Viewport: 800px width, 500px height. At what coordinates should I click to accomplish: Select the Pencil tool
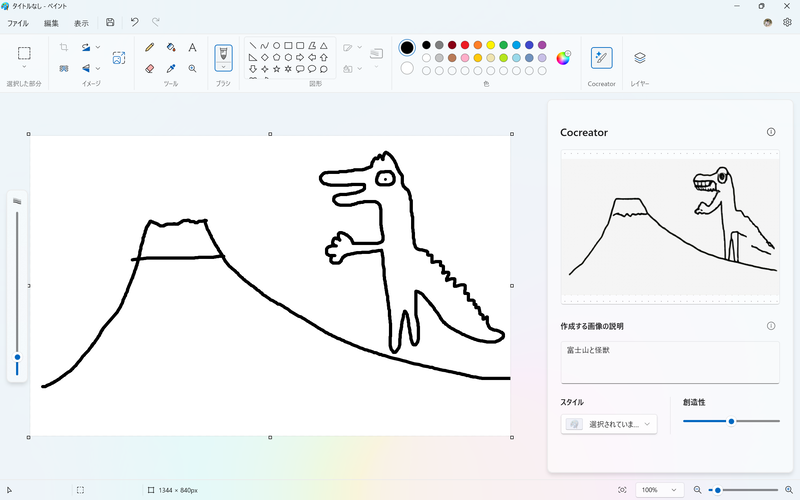click(x=149, y=47)
